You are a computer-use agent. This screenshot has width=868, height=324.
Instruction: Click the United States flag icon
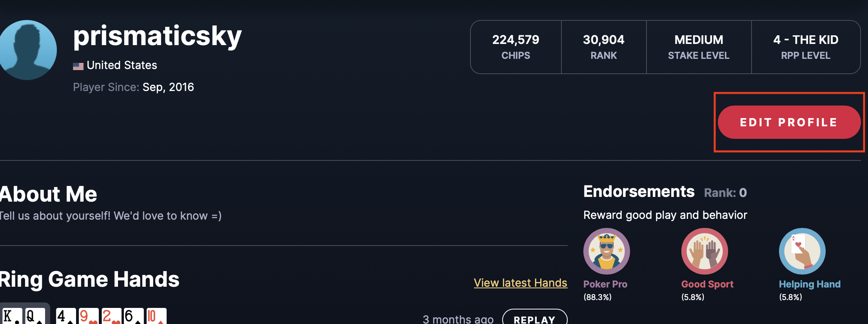tap(78, 66)
